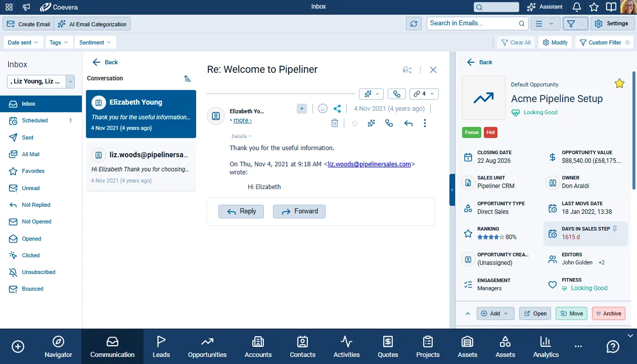
Task: Open the apps grid menu icon
Action: click(x=9, y=7)
